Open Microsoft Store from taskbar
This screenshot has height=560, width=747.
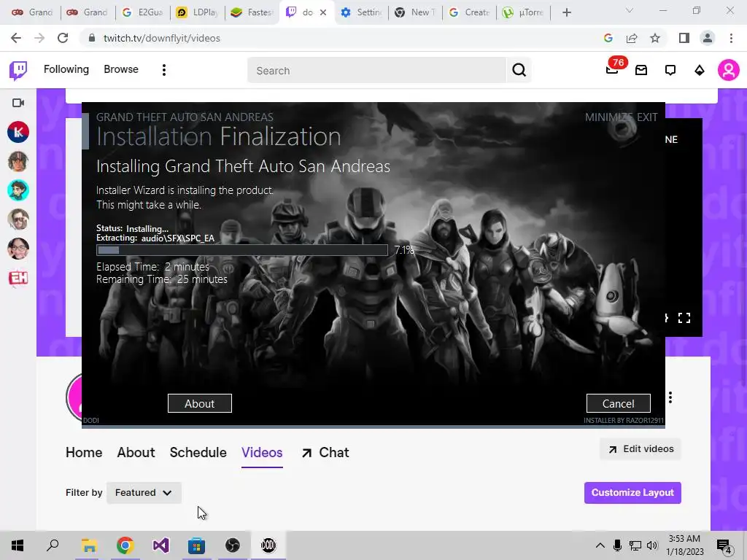[196, 545]
